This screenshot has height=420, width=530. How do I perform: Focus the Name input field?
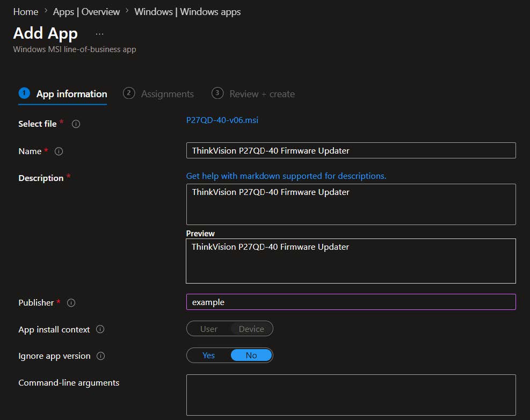351,150
